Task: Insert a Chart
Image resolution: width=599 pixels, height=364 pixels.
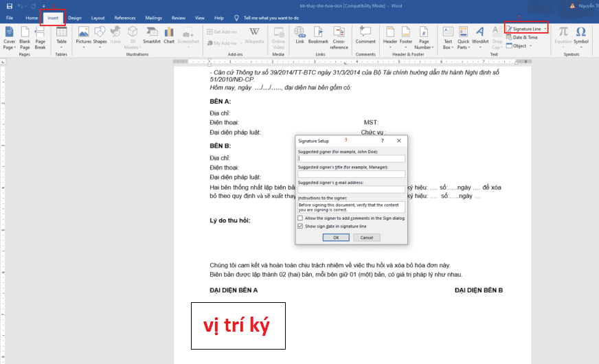Action: pyautogui.click(x=169, y=36)
